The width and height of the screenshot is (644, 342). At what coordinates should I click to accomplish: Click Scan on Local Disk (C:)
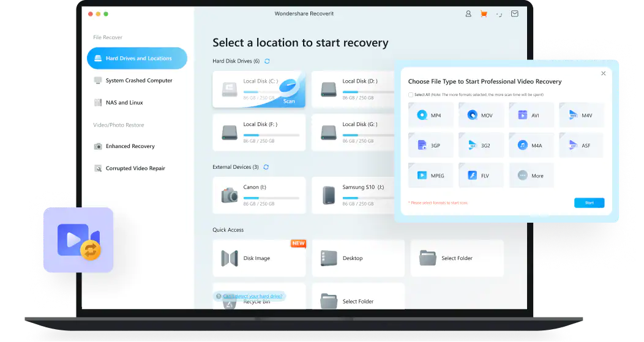(289, 101)
